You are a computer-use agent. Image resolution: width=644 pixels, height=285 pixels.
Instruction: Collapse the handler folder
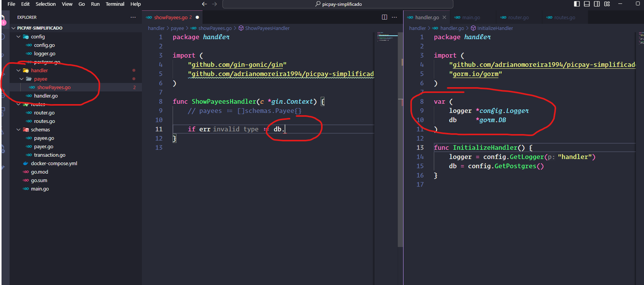[x=18, y=70]
